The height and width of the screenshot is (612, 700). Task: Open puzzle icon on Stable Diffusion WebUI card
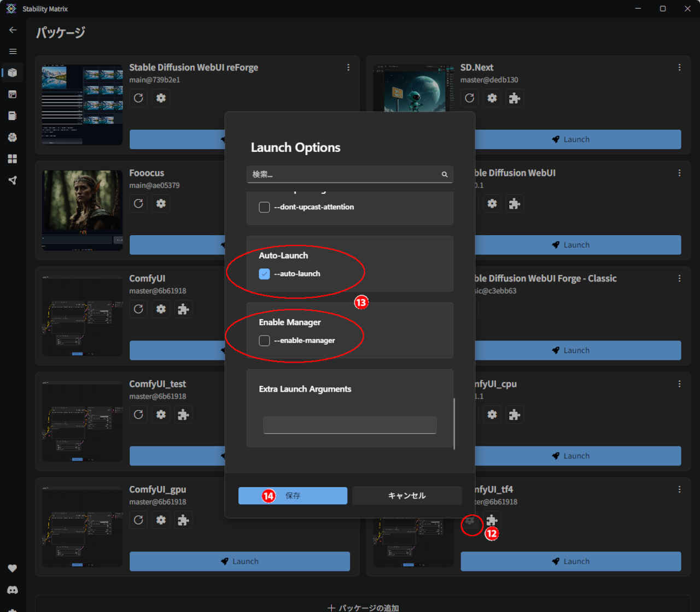[x=514, y=203]
